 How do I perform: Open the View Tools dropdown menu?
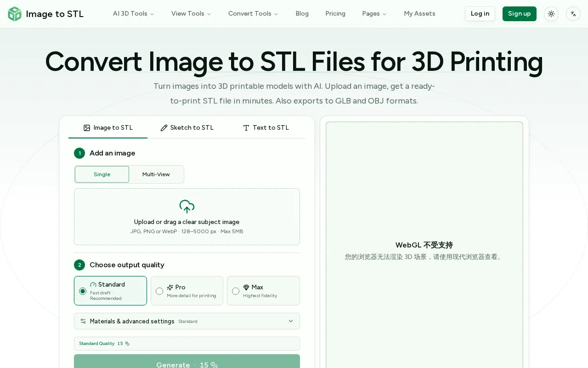191,14
